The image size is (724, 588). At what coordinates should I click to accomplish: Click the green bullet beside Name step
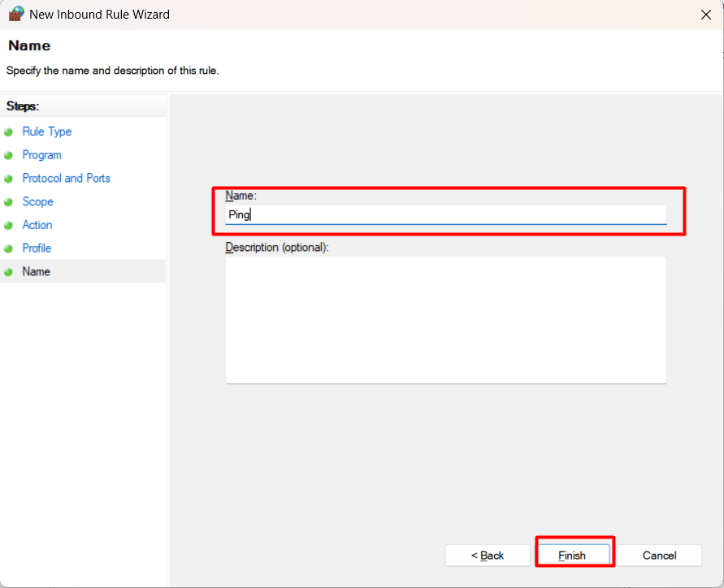(x=8, y=272)
